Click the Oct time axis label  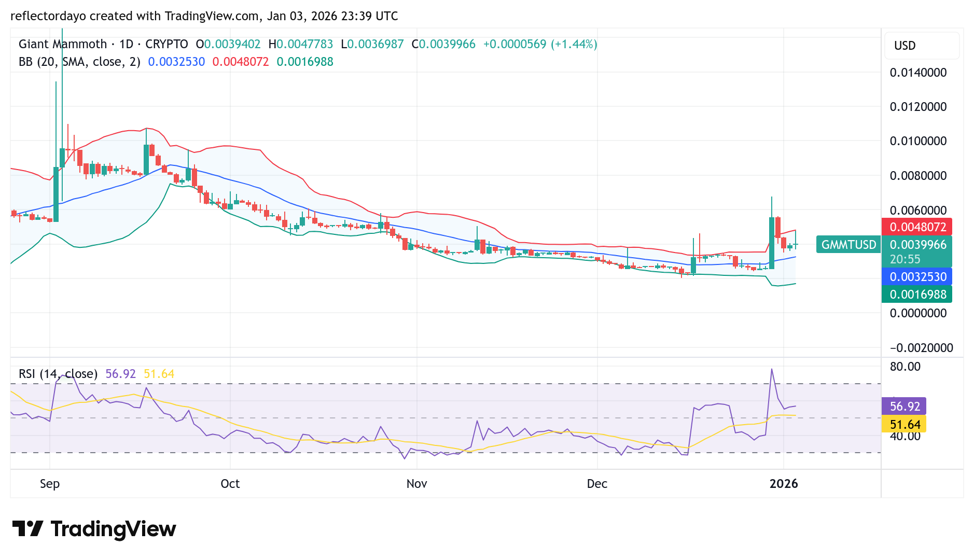[x=230, y=484]
